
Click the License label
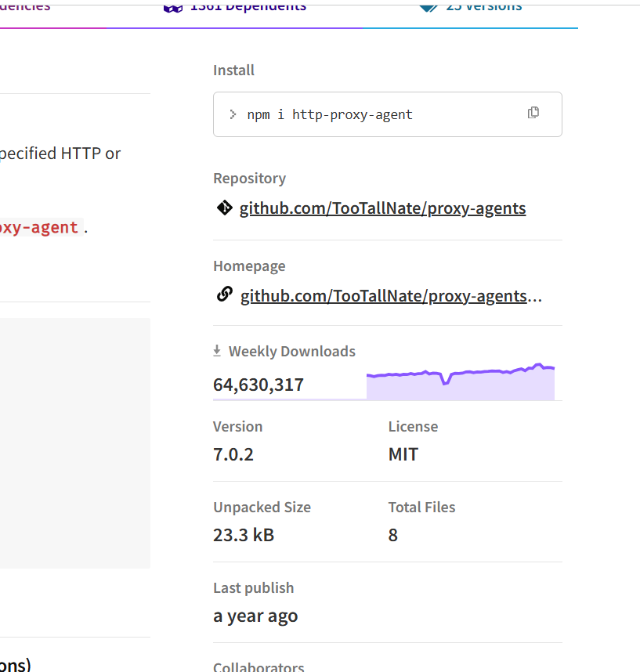(414, 426)
